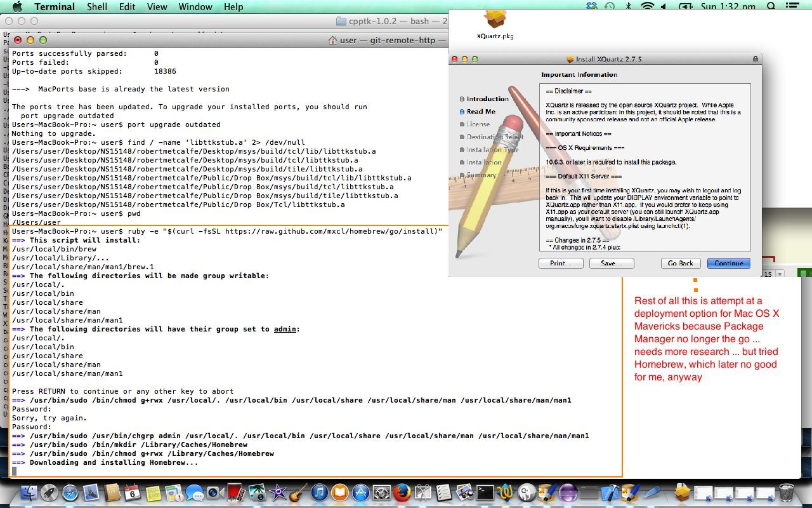Open Terminal from the Dock
Viewport: 812px width, 508px height.
[485, 492]
